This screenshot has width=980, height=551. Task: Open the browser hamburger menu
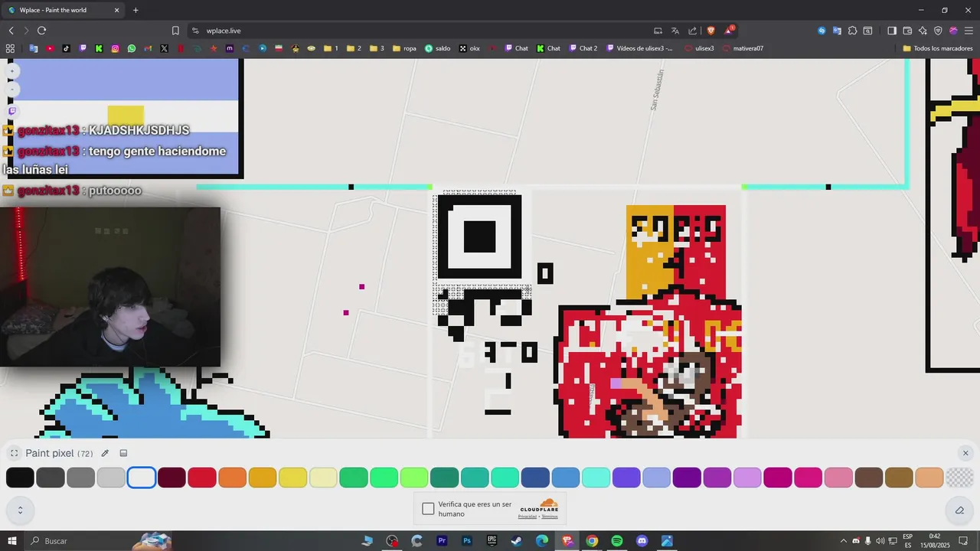(969, 31)
